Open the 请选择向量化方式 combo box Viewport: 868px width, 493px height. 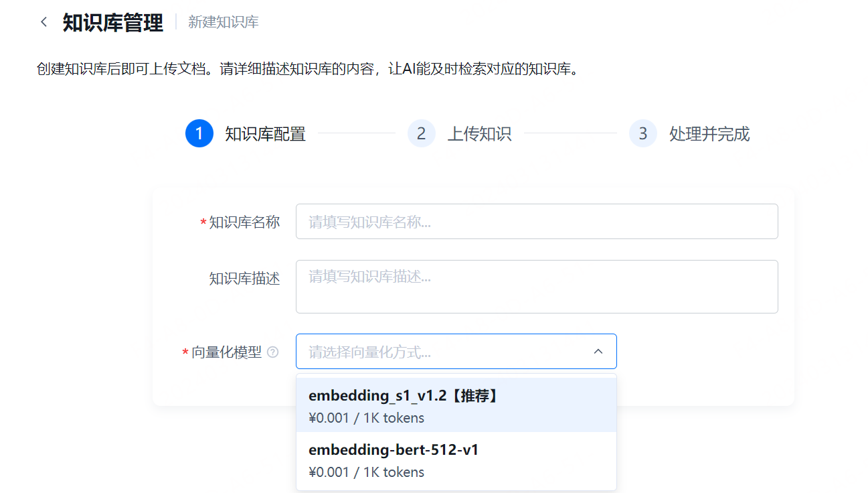(442, 352)
